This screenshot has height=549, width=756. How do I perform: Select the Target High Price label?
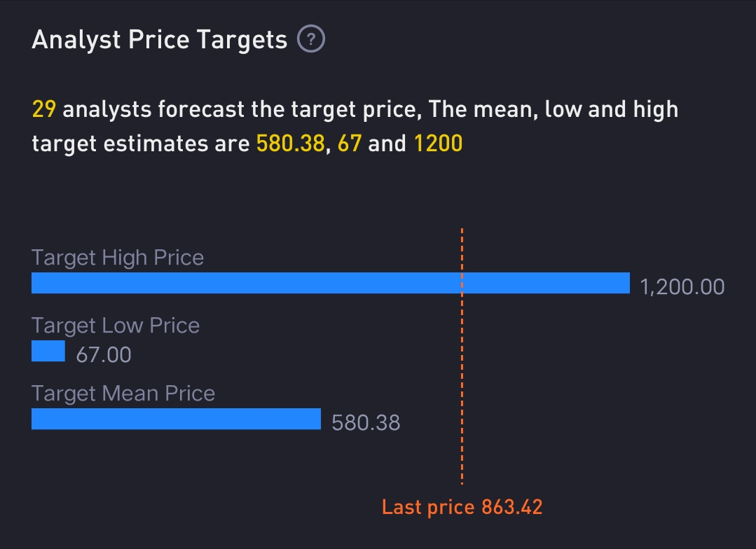coord(118,258)
